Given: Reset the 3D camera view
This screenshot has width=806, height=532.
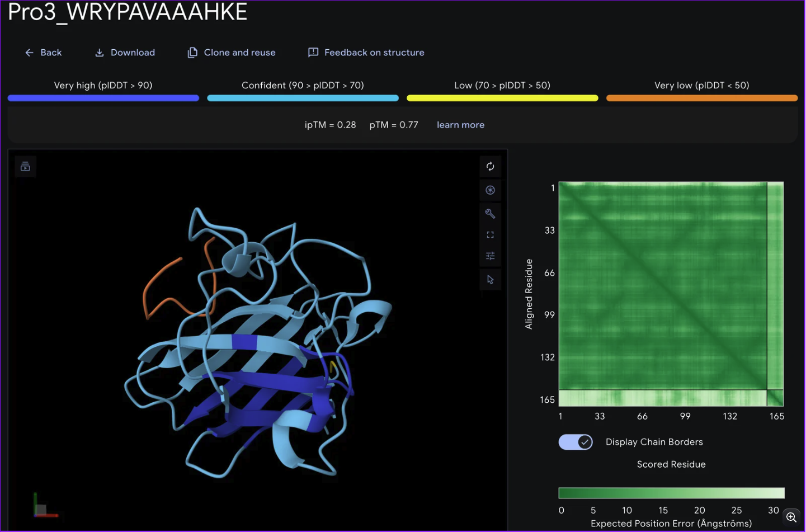Looking at the screenshot, I should [490, 167].
